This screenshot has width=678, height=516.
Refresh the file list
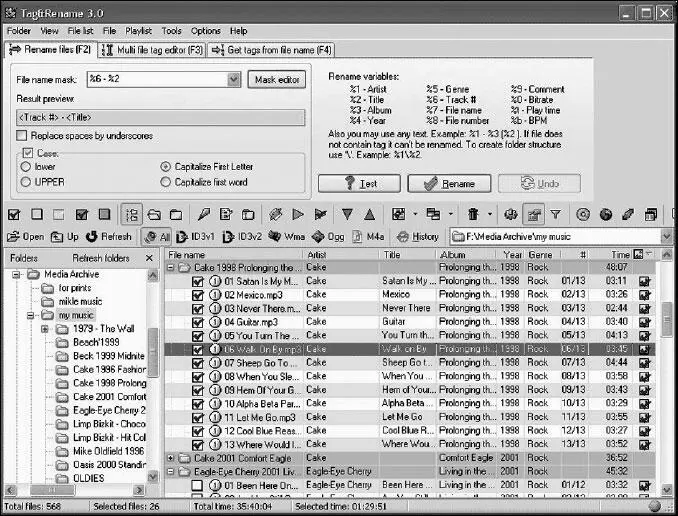coord(109,237)
